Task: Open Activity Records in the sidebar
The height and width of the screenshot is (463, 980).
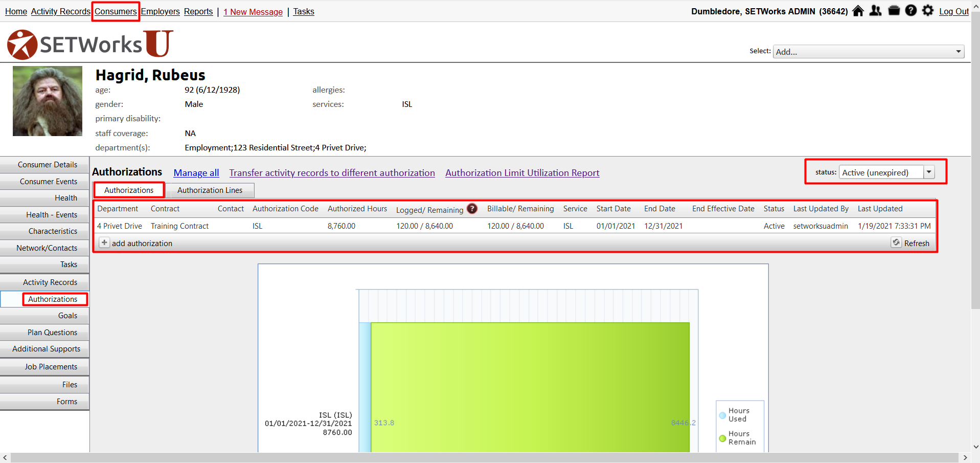Action: [x=44, y=282]
